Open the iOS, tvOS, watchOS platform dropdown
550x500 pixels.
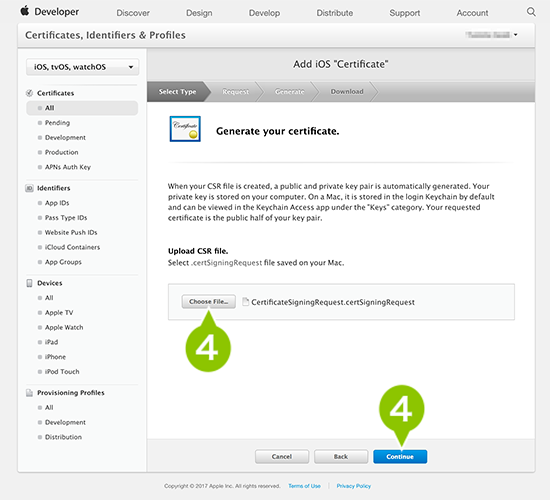pos(82,67)
